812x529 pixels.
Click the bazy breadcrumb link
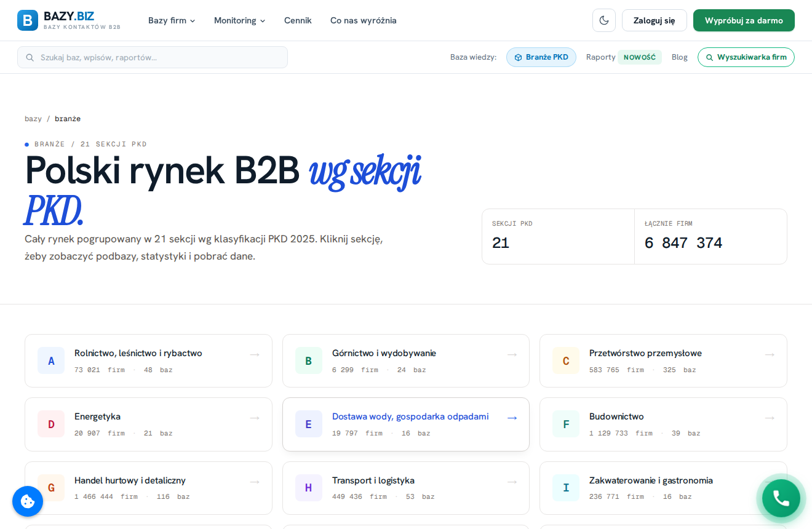[33, 119]
